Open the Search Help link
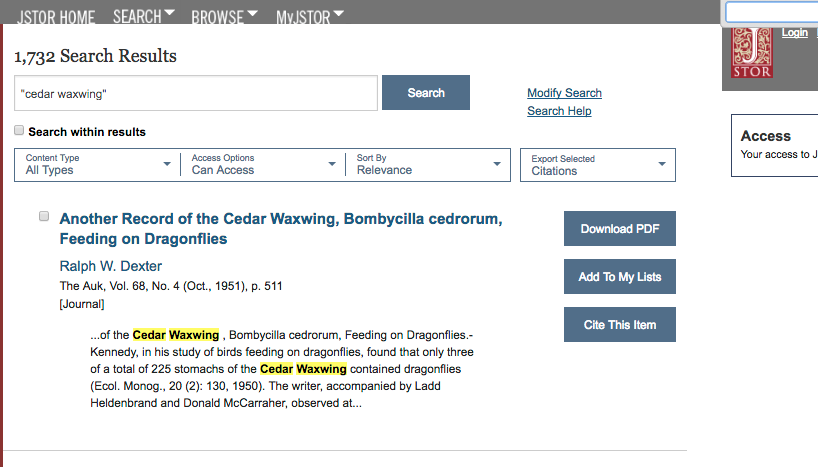 click(559, 111)
